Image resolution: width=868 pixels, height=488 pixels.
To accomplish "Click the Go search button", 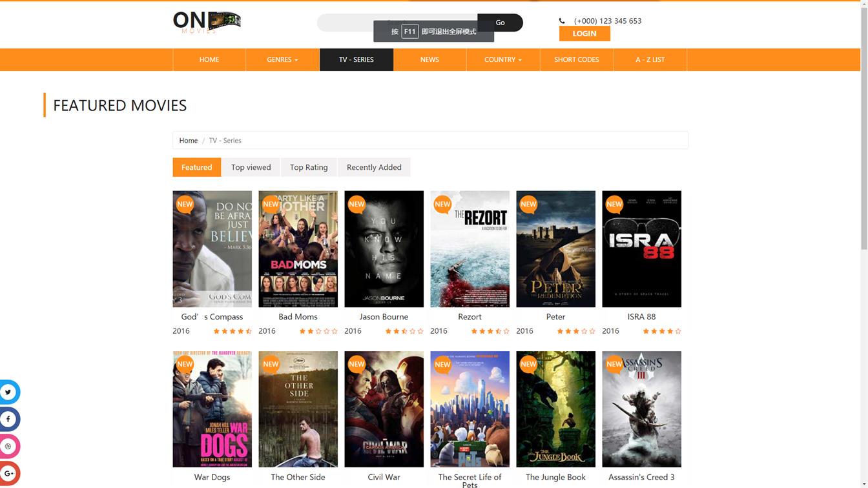I will coord(500,23).
